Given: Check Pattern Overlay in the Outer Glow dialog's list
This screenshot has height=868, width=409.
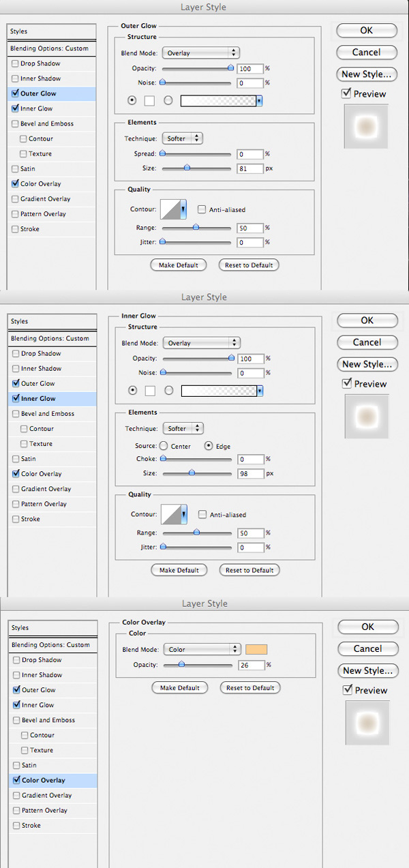Looking at the screenshot, I should tap(15, 213).
